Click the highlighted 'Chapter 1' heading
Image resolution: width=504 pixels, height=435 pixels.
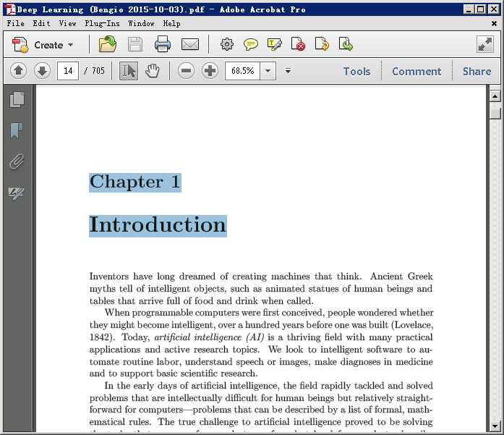coord(135,182)
